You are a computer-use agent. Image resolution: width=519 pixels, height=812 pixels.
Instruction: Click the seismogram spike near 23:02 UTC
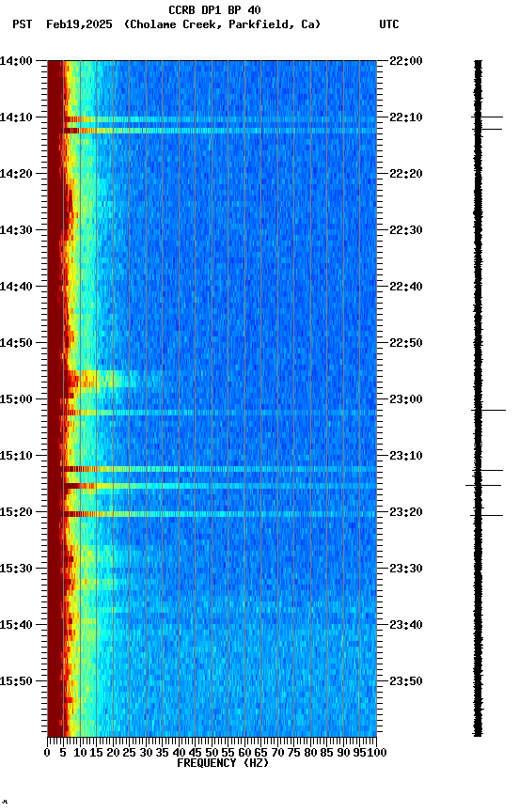488,410
